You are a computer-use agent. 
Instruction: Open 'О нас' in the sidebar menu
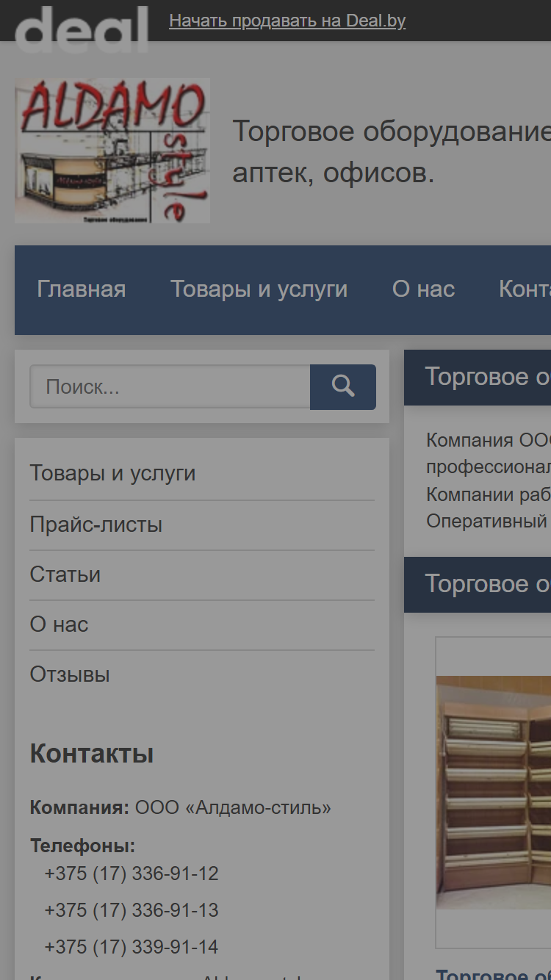pos(59,624)
